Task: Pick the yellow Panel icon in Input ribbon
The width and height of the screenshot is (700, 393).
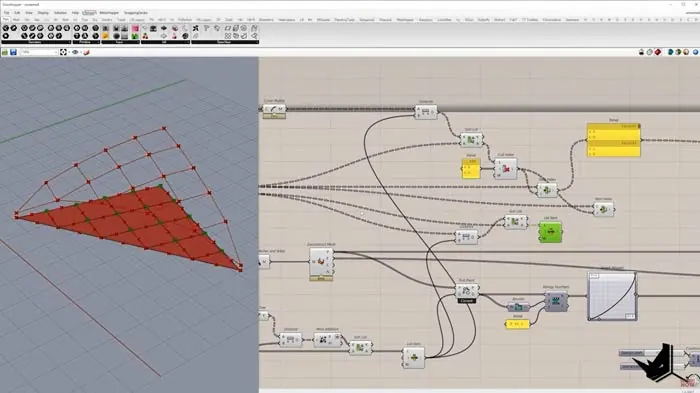Action: coord(105,36)
